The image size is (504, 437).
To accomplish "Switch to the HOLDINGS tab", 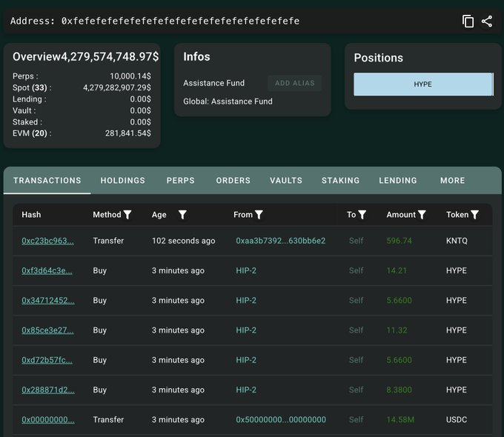I will click(123, 180).
